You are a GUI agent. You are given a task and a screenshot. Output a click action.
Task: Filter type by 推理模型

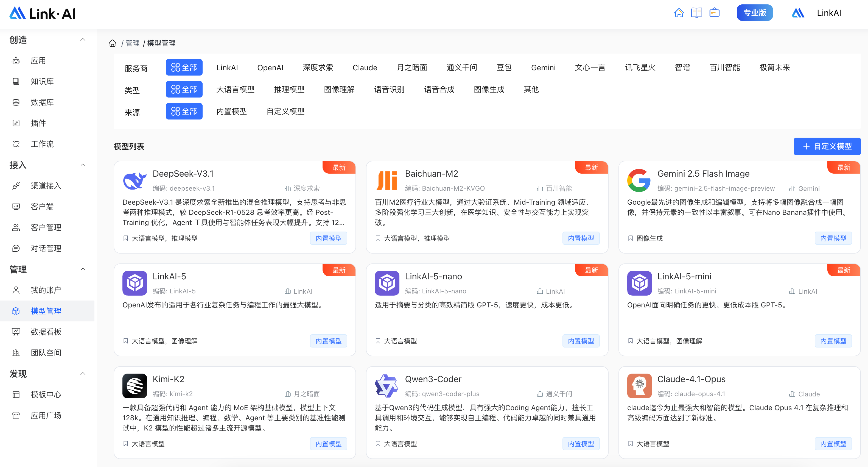289,89
